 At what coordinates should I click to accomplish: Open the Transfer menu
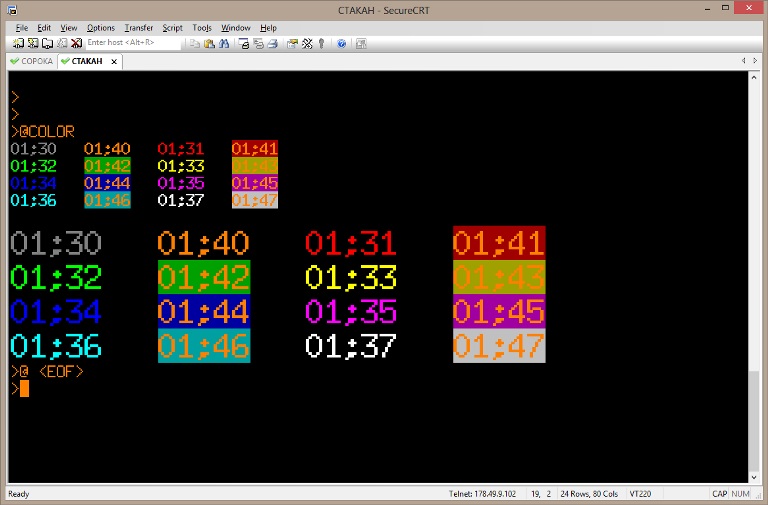click(138, 28)
